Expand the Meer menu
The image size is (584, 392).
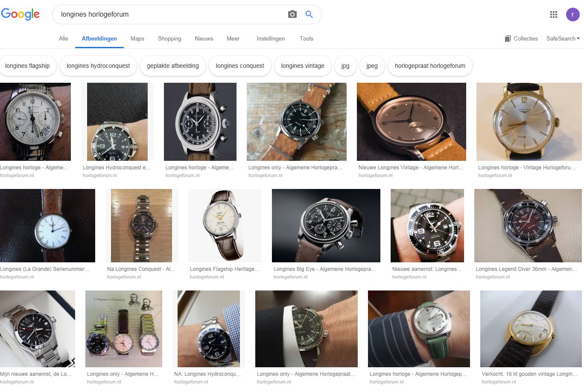[233, 38]
